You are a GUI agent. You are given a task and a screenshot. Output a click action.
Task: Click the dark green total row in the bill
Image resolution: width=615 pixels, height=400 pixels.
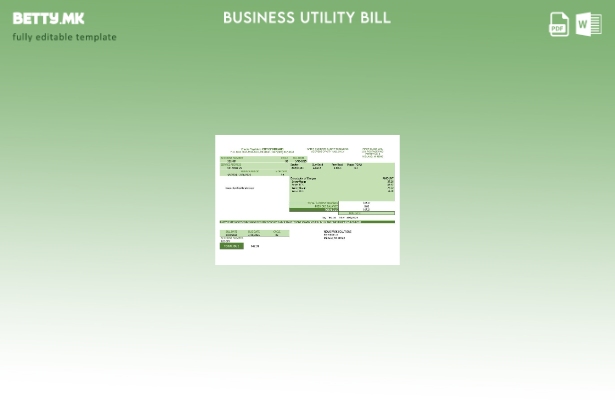314,210
